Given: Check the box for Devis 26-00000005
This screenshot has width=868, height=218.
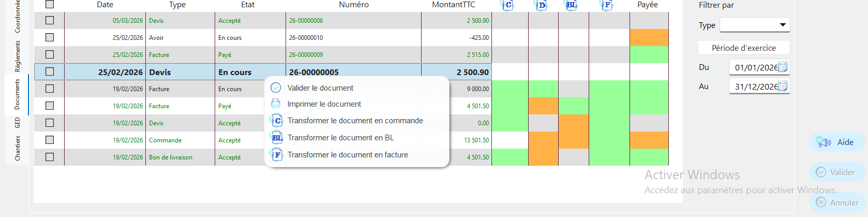Looking at the screenshot, I should (50, 71).
